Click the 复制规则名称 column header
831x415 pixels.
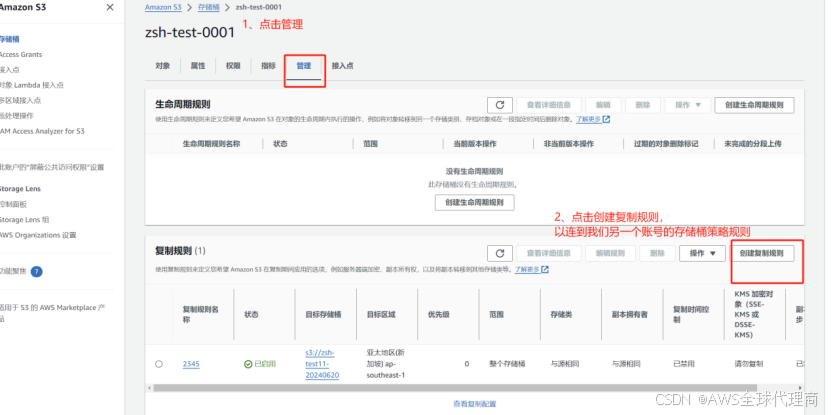(201, 315)
